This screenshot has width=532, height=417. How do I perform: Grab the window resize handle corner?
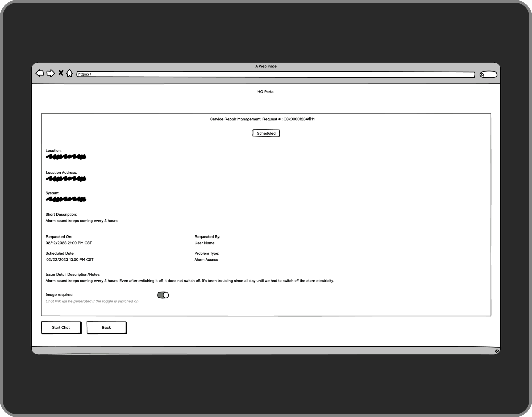click(x=497, y=351)
